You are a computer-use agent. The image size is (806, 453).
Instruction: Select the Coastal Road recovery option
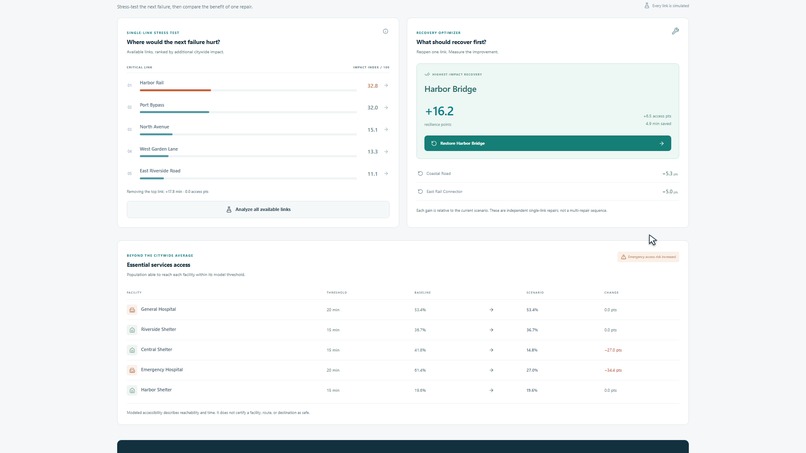547,174
